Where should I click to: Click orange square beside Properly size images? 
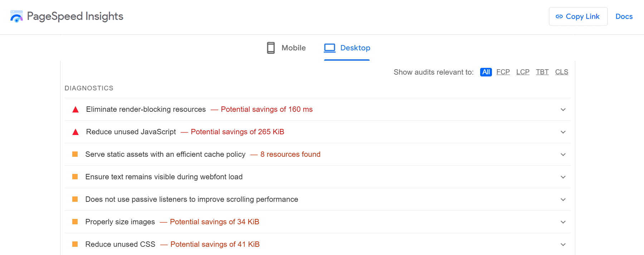pos(75,222)
